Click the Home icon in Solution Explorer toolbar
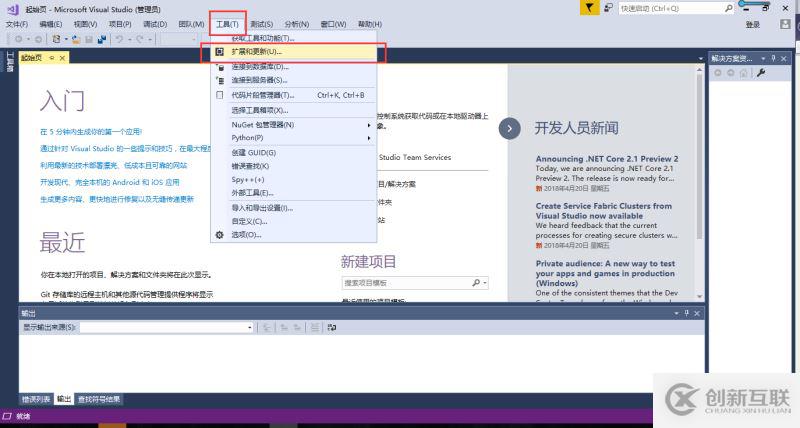The image size is (800, 428). pos(743,73)
